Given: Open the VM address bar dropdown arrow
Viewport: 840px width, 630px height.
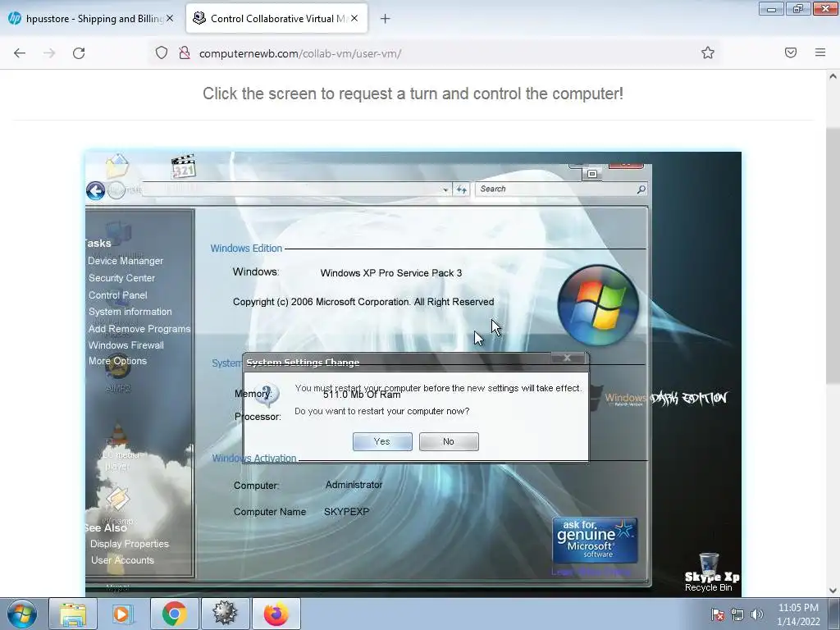Looking at the screenshot, I should [445, 189].
